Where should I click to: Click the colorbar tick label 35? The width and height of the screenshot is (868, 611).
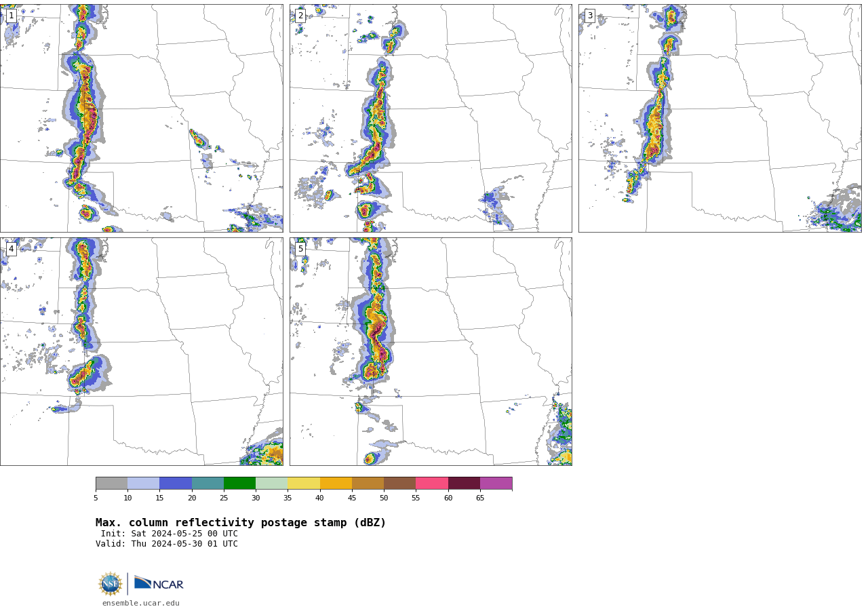pyautogui.click(x=288, y=498)
